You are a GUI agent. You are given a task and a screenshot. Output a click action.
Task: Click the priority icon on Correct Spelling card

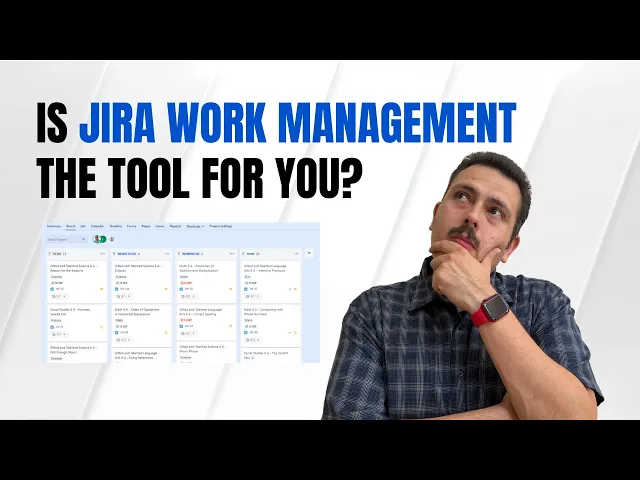click(x=231, y=326)
